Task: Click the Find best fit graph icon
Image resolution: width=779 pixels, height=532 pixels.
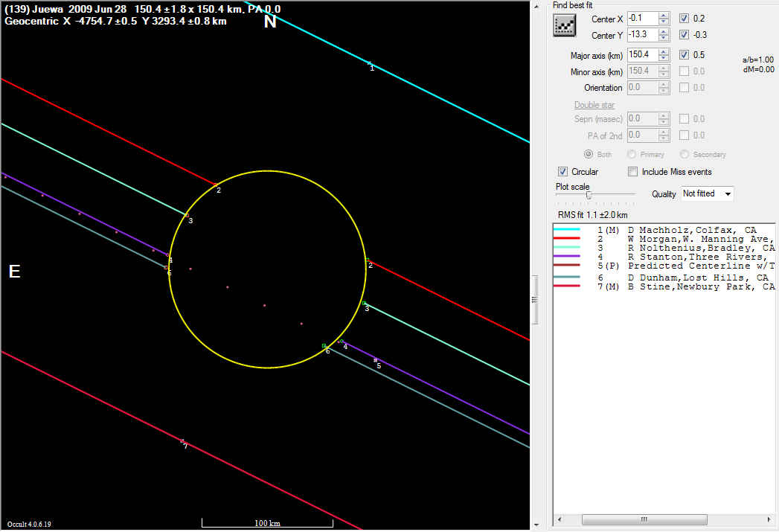Action: (565, 25)
